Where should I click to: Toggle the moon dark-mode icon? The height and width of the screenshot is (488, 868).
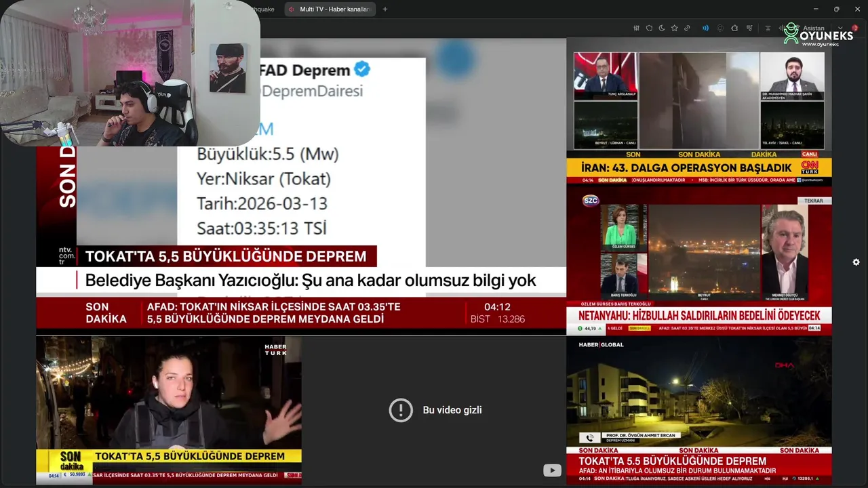pyautogui.click(x=662, y=28)
